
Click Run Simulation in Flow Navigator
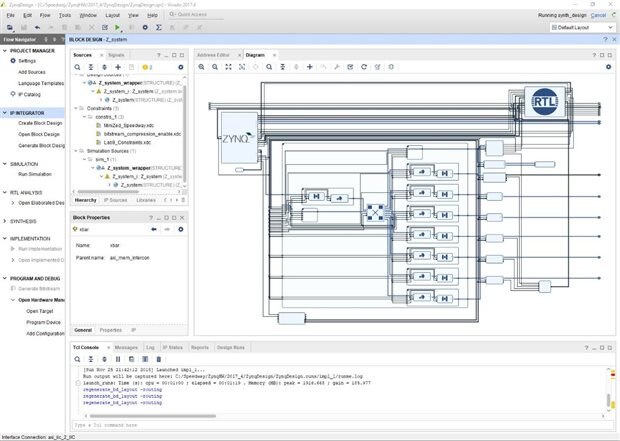click(x=34, y=174)
